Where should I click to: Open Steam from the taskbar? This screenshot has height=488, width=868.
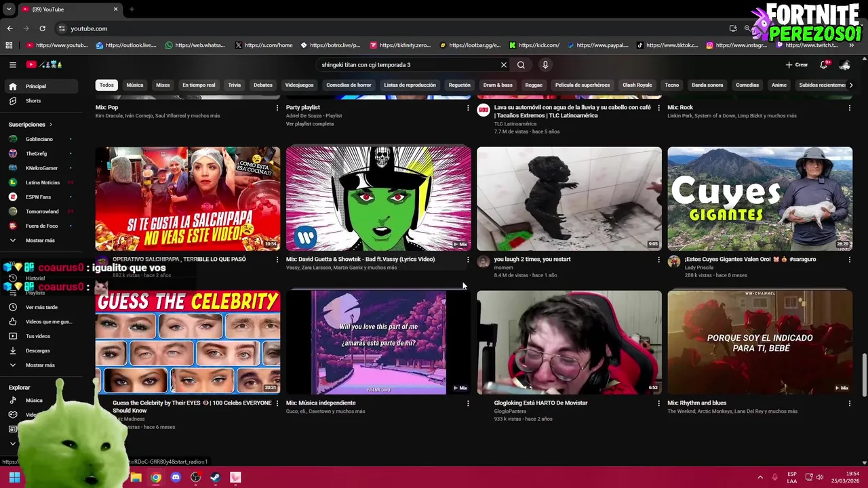tap(216, 477)
